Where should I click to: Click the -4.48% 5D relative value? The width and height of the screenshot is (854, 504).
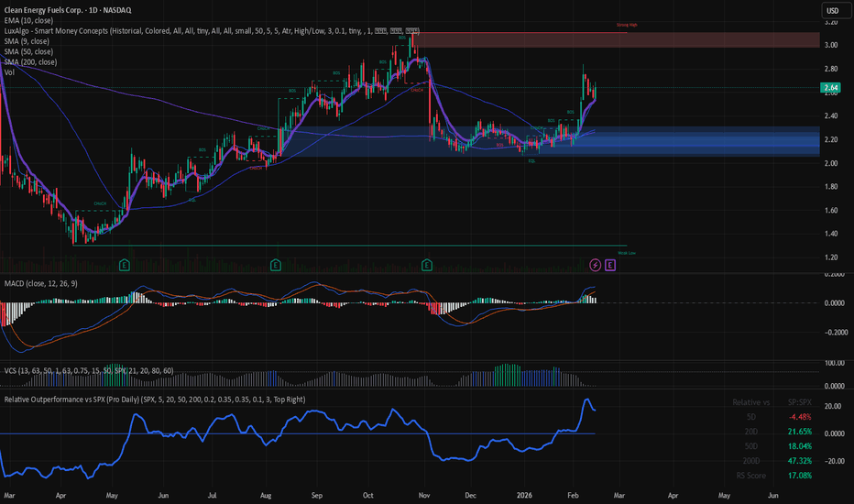click(800, 417)
